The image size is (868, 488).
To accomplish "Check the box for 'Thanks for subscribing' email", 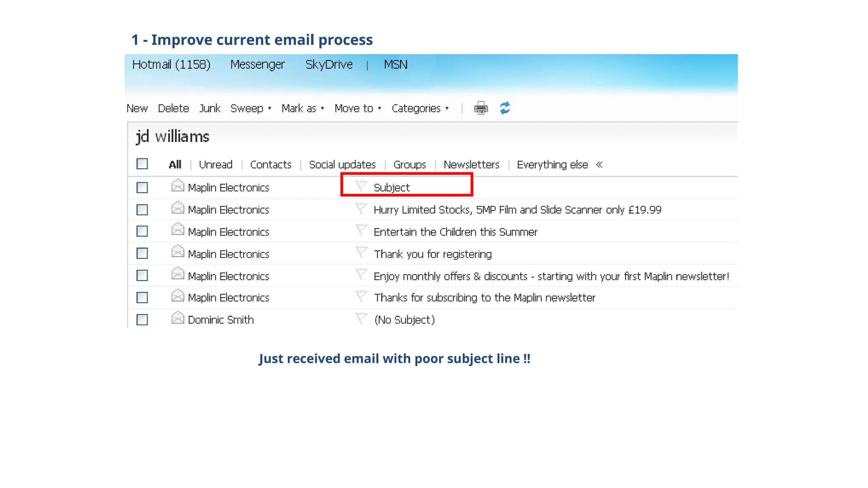I will (142, 297).
